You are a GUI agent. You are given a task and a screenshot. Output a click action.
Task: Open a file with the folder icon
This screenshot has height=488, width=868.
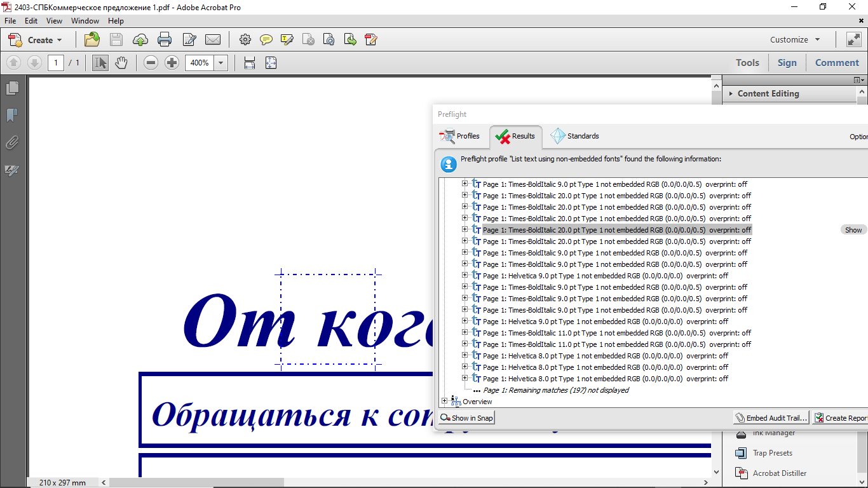pyautogui.click(x=92, y=40)
